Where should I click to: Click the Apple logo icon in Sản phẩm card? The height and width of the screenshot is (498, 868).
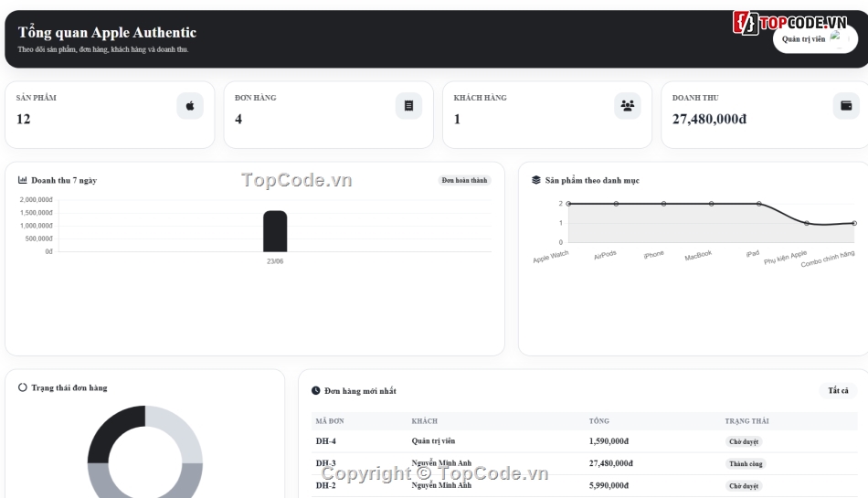click(x=190, y=106)
